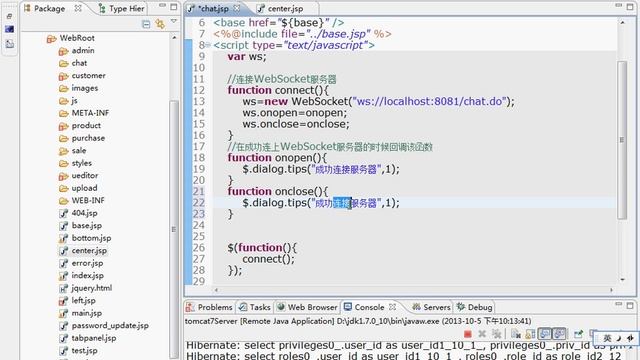Select the sale folder

tap(73, 151)
